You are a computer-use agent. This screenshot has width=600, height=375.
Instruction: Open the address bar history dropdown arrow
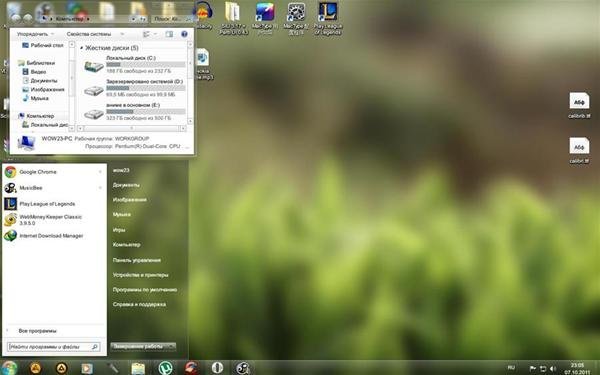133,18
